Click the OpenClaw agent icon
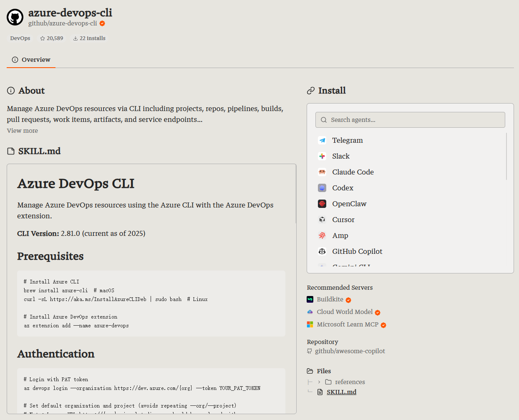 pyautogui.click(x=322, y=204)
